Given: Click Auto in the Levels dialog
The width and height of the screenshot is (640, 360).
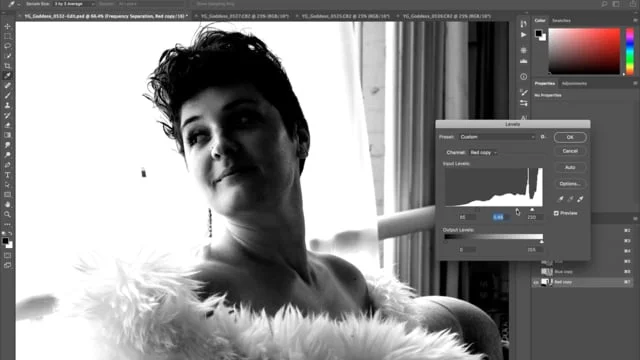Looking at the screenshot, I should pyautogui.click(x=570, y=167).
